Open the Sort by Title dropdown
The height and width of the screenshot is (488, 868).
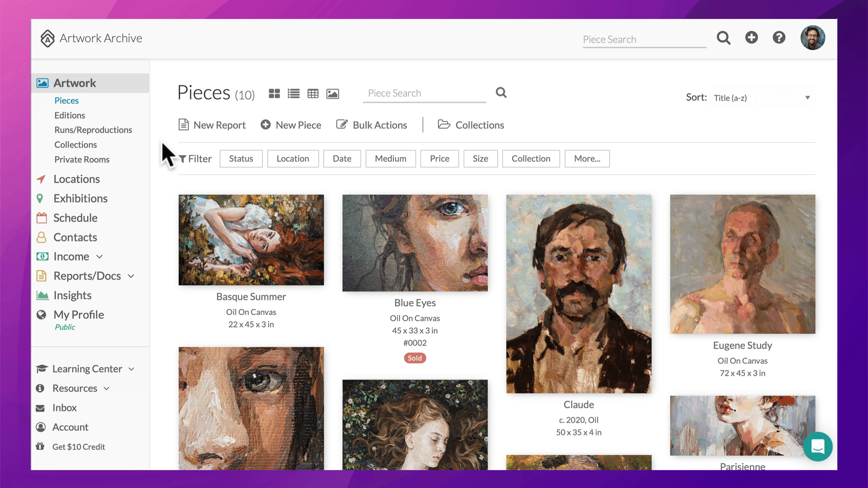point(762,98)
